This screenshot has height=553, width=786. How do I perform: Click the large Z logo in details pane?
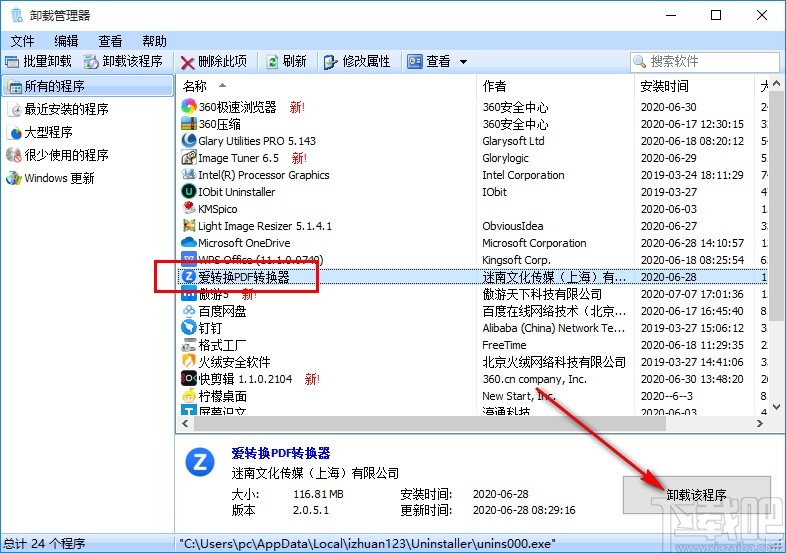200,462
